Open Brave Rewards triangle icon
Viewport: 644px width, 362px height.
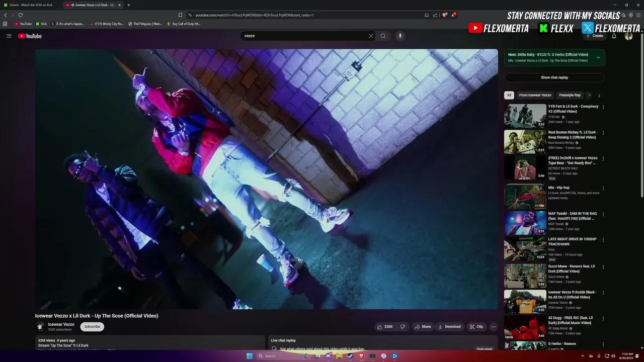point(453,15)
